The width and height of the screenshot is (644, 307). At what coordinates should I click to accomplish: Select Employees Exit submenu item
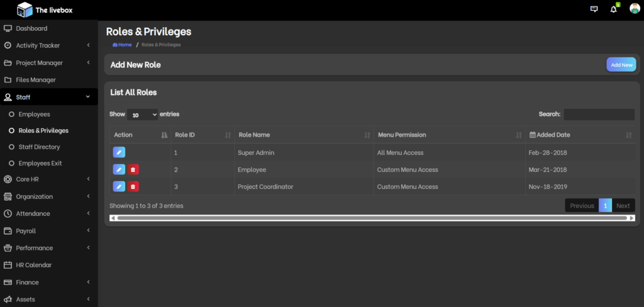(x=40, y=163)
